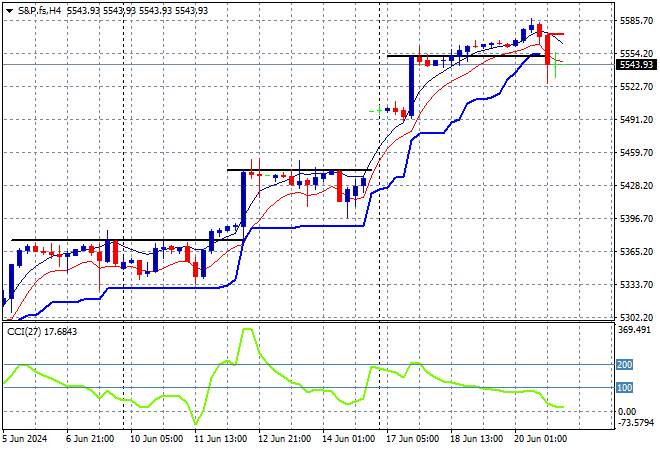Click the 5302.20 price axis label
Viewport: 660px width, 450px height.
point(636,317)
